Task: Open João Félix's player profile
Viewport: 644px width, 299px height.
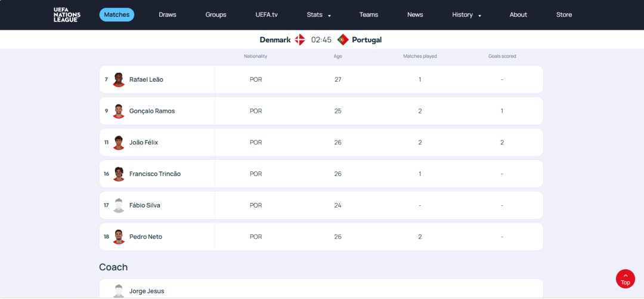Action: pos(144,142)
